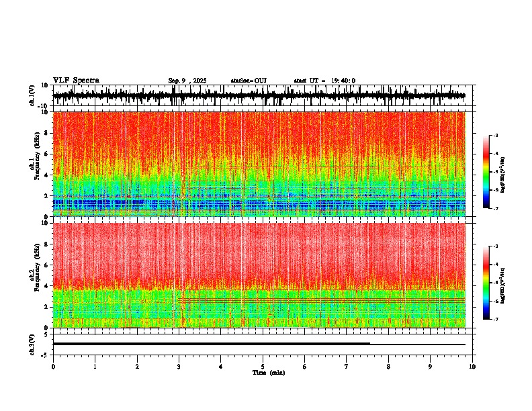This screenshot has height=411, width=532.
Task: Click time axis tick label "3"
Action: point(179,367)
